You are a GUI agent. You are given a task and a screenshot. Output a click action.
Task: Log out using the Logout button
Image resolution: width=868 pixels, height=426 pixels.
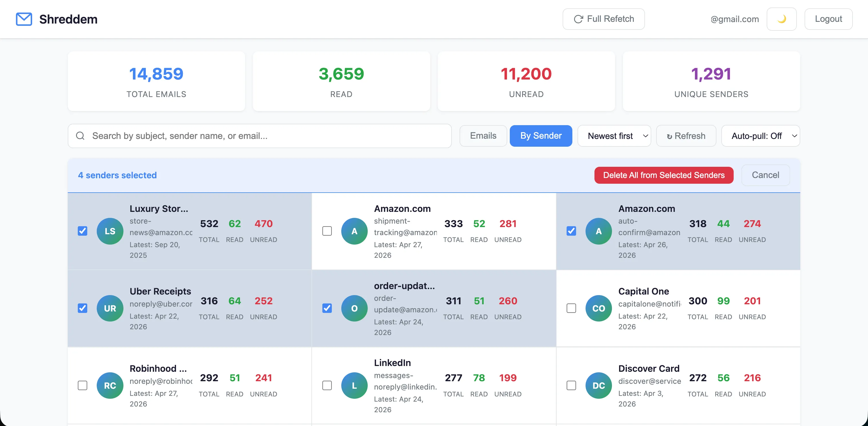coord(828,19)
